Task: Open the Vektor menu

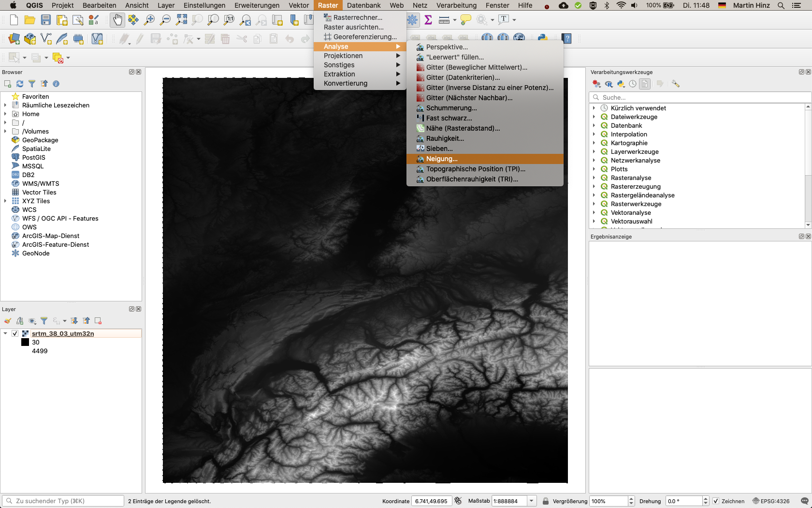Action: tap(299, 5)
